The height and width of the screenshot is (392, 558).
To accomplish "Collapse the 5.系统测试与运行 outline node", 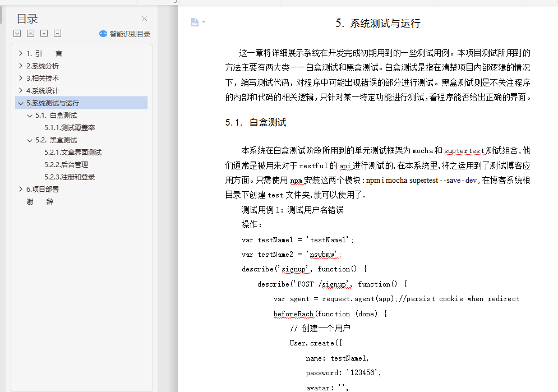I will 21,103.
